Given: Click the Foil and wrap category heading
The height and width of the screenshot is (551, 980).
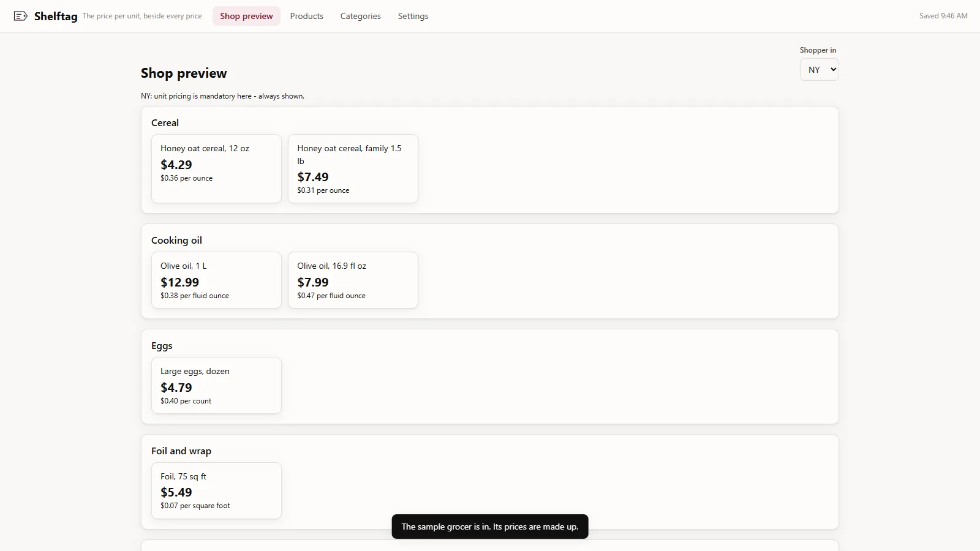Looking at the screenshot, I should tap(181, 451).
